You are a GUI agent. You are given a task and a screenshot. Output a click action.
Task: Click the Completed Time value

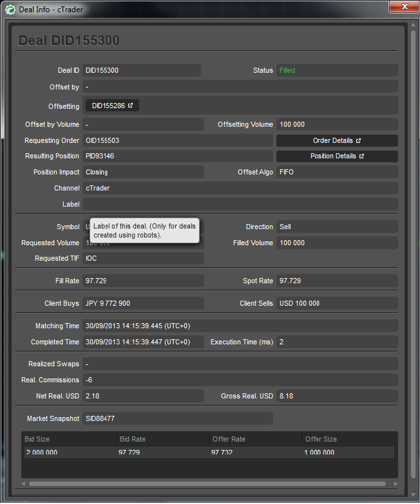[x=143, y=342]
